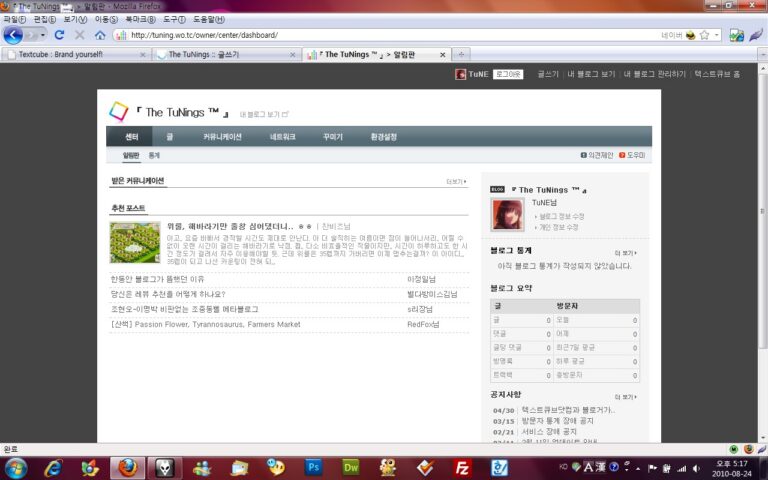Image resolution: width=768 pixels, height=480 pixels.
Task: Show hidden system tray icons arrow
Action: point(638,468)
